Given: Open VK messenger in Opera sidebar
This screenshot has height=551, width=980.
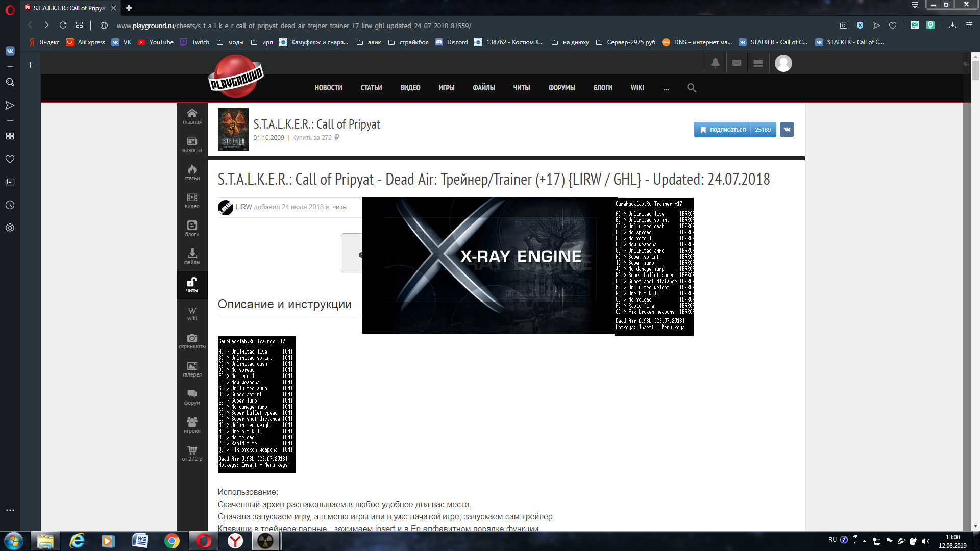Looking at the screenshot, I should pyautogui.click(x=10, y=51).
